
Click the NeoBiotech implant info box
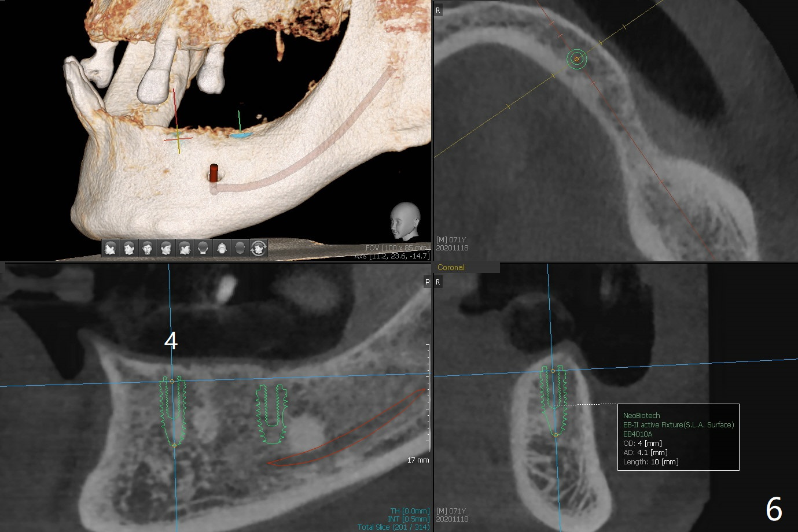click(678, 437)
